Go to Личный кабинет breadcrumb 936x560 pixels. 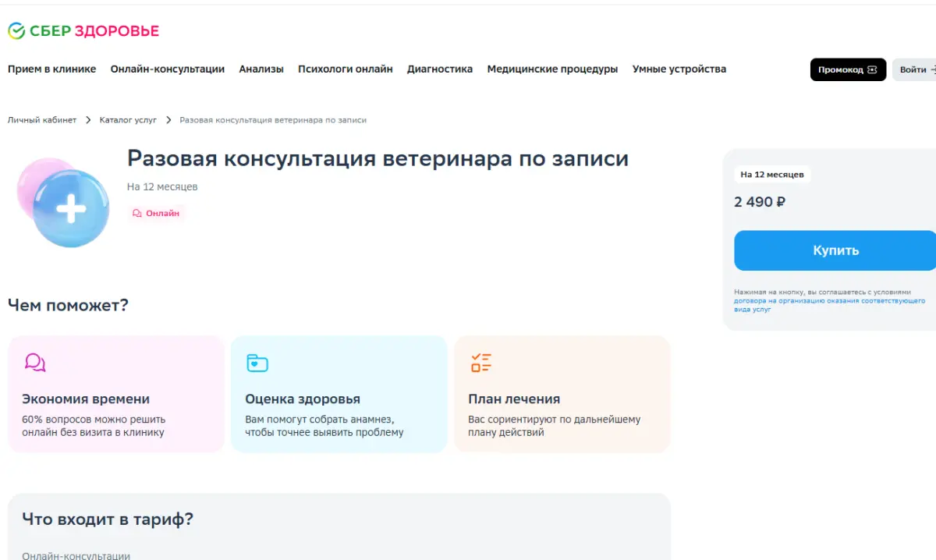point(42,120)
